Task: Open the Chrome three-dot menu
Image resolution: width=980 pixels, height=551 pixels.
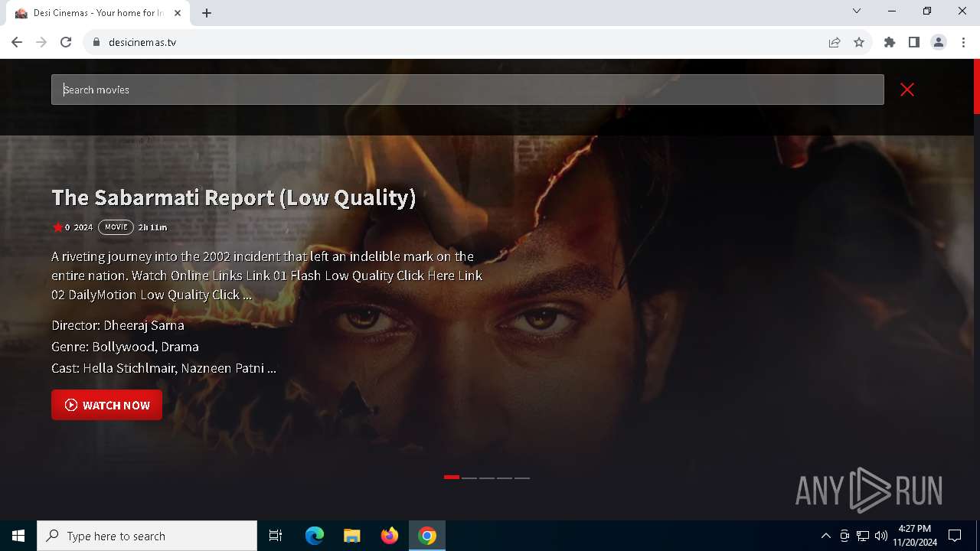Action: point(963,42)
